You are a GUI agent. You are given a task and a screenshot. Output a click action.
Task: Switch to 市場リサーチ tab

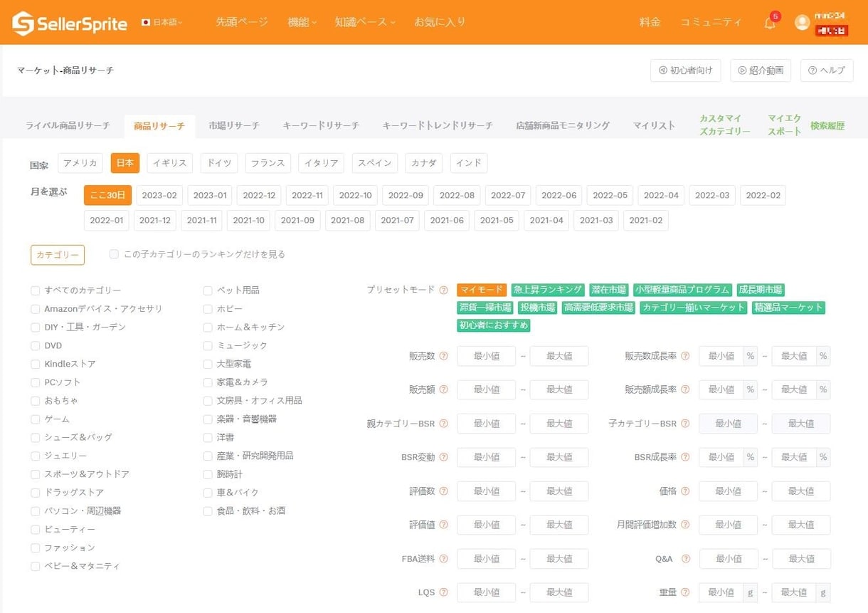click(x=234, y=125)
